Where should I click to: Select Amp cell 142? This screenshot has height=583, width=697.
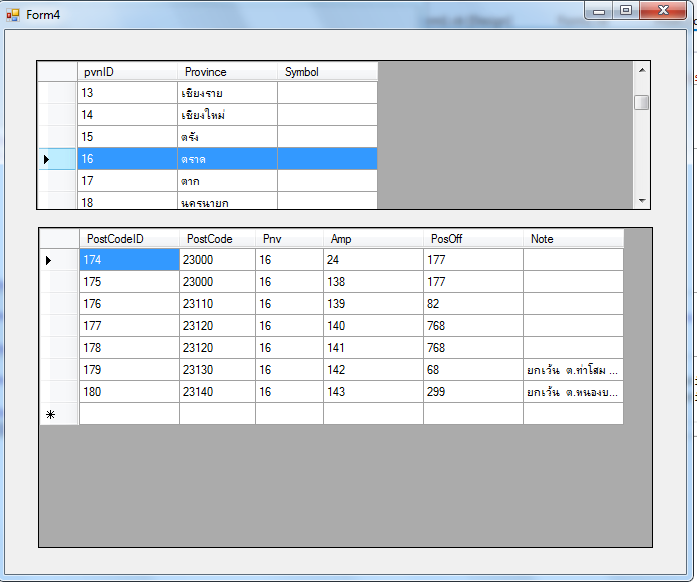coord(373,370)
